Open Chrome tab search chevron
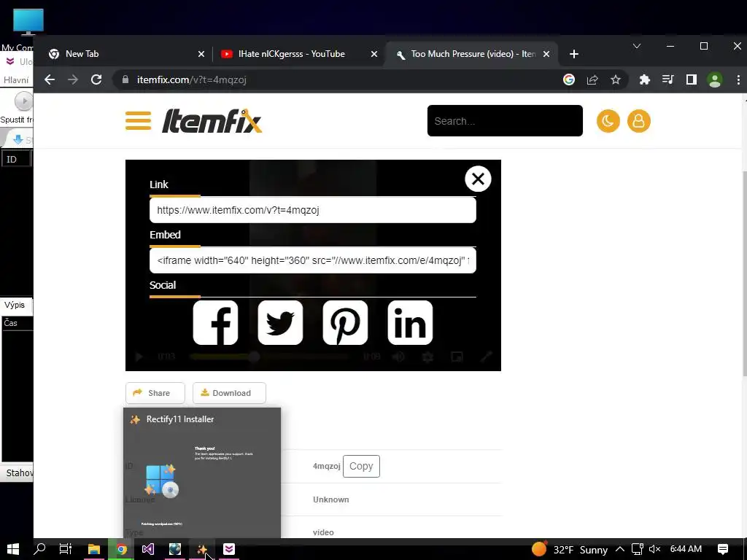This screenshot has height=560, width=747. click(x=636, y=46)
